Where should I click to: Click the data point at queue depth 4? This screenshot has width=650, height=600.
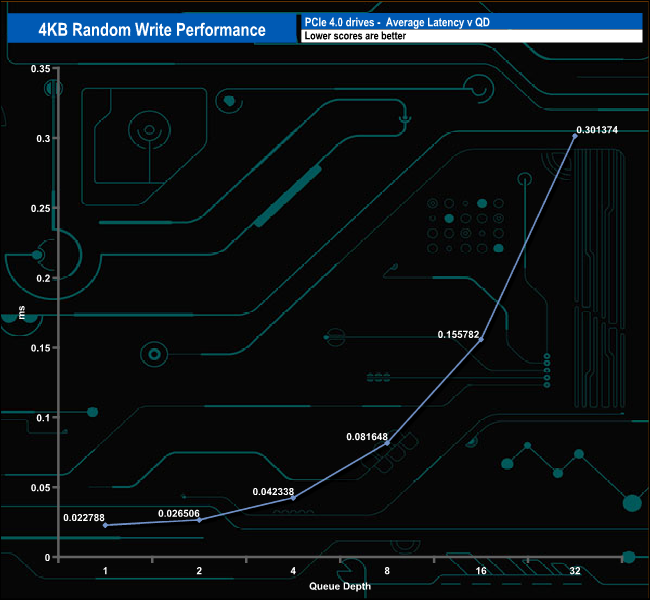[293, 498]
